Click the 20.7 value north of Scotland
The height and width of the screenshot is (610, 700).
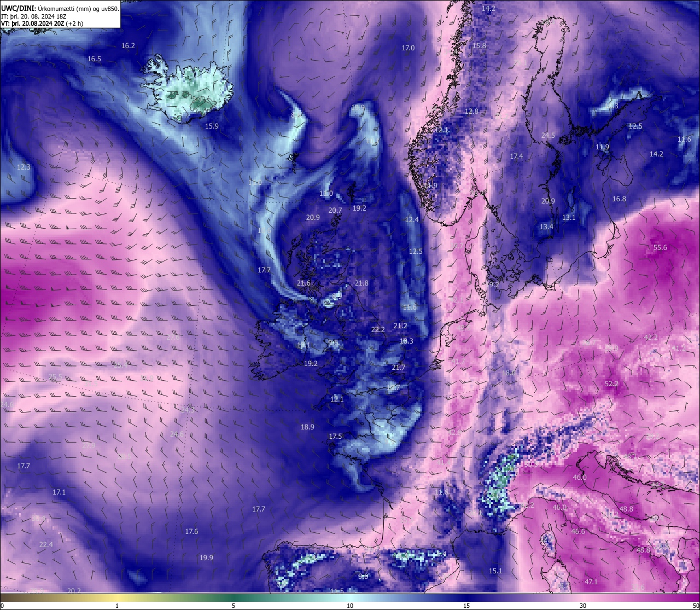335,211
